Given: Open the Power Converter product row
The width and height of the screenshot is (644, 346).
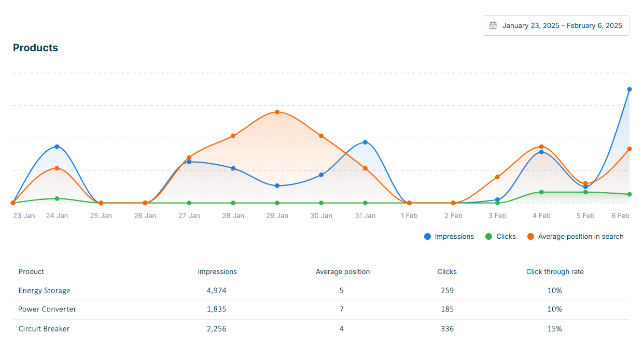Looking at the screenshot, I should pyautogui.click(x=47, y=309).
